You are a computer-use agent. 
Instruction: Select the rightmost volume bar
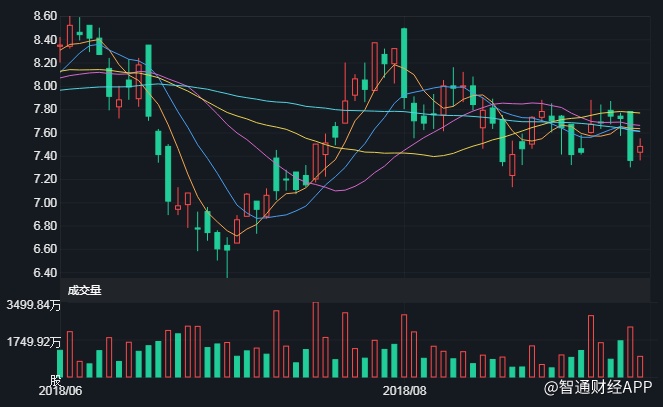click(640, 366)
